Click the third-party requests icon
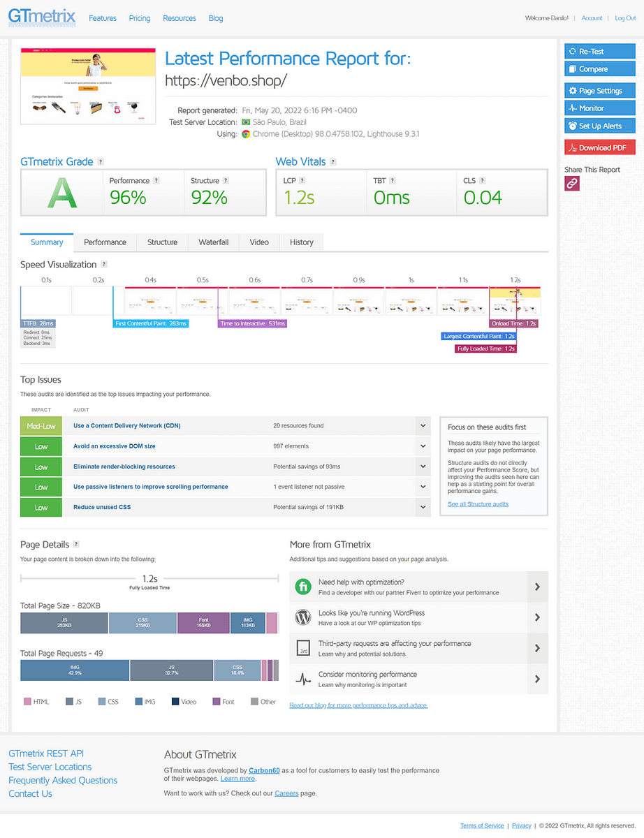The width and height of the screenshot is (644, 838). [303, 648]
